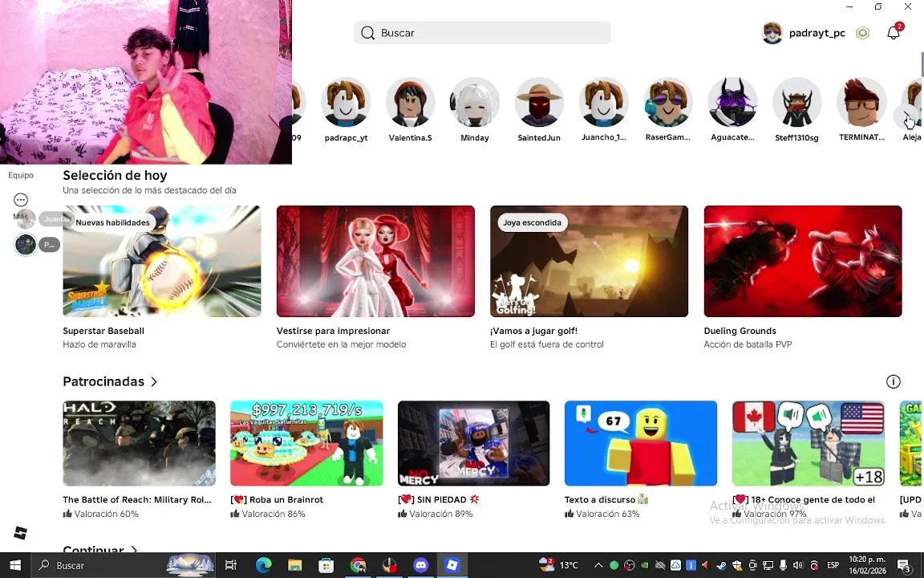Open the Windows action center notifications
Screen dimensions: 924x578
coord(905,566)
